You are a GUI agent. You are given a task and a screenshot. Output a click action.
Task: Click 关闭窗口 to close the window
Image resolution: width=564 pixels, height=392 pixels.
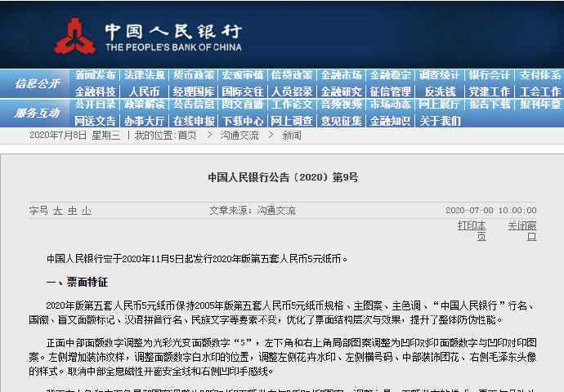point(522,230)
